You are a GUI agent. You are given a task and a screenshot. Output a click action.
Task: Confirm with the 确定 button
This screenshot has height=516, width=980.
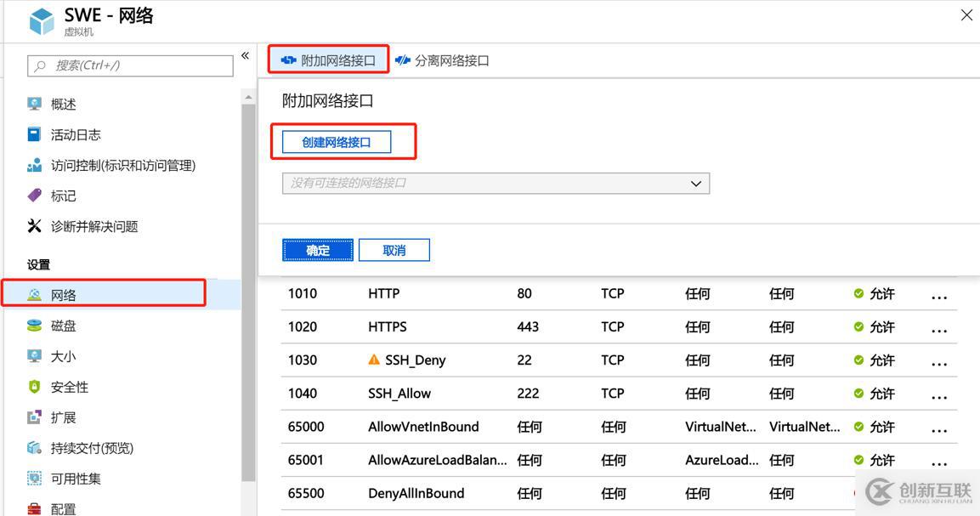pos(317,249)
